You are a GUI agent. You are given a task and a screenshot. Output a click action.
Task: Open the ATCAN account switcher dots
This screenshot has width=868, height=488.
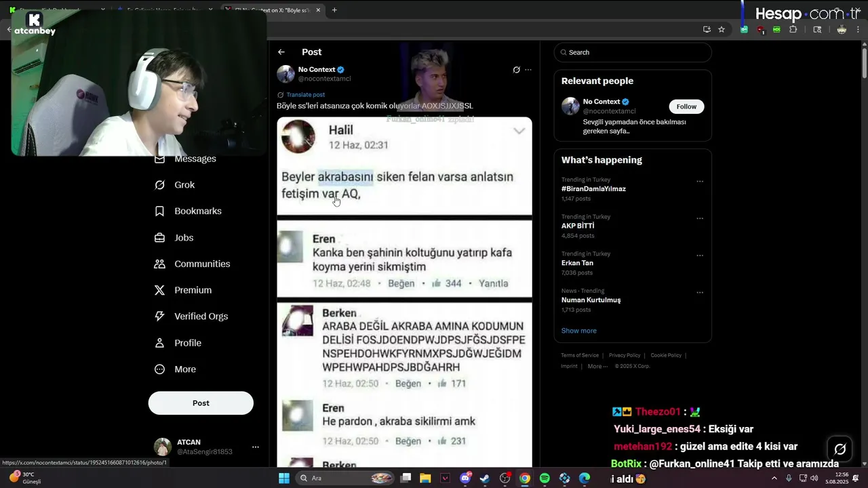pos(256,447)
